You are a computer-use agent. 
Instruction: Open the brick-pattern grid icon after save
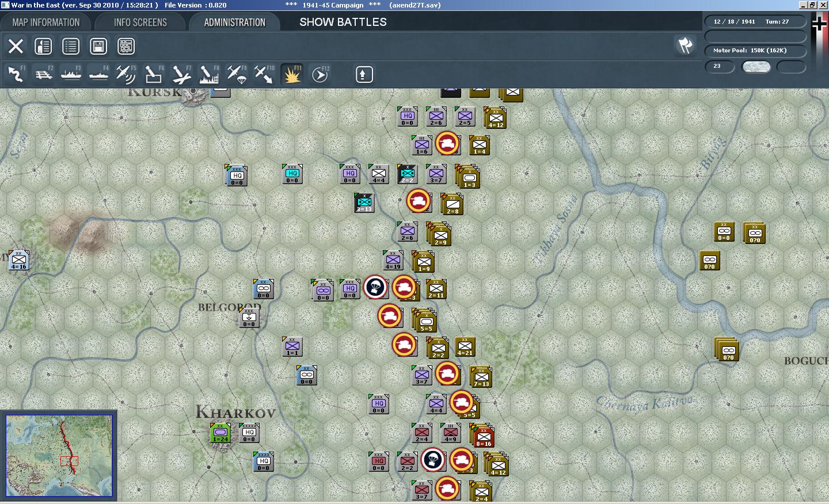pos(126,46)
